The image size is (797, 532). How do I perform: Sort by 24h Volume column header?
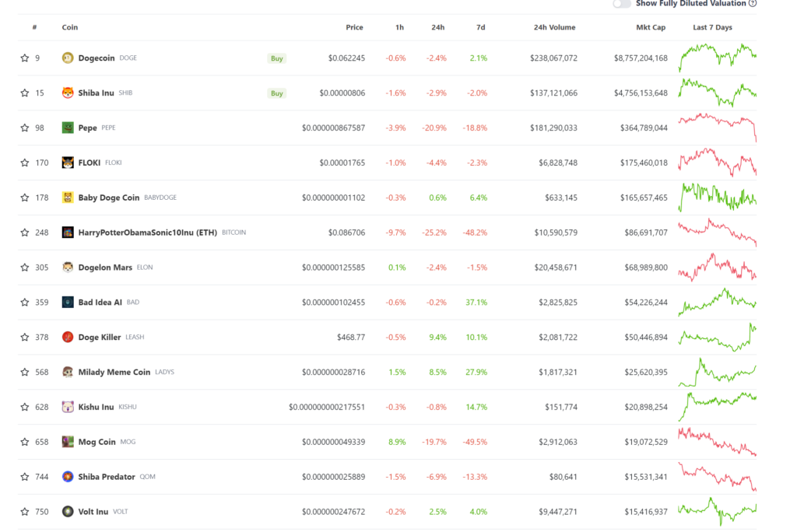click(554, 27)
